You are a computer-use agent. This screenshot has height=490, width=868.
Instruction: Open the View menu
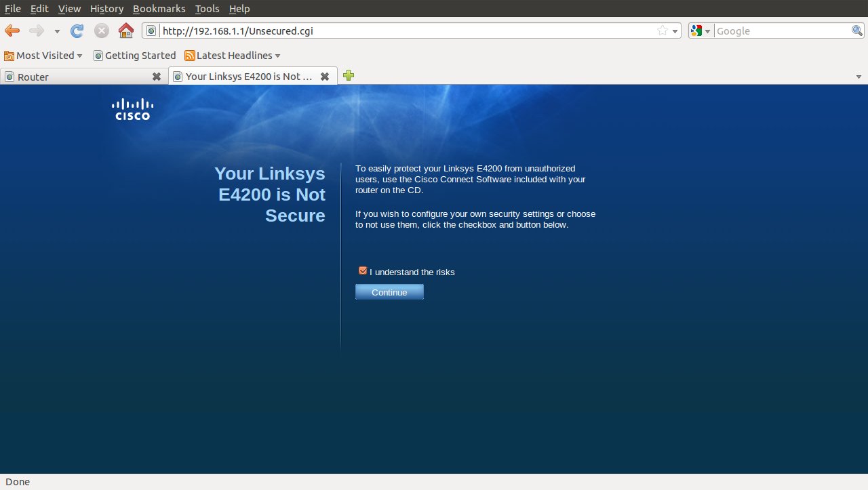[x=69, y=9]
